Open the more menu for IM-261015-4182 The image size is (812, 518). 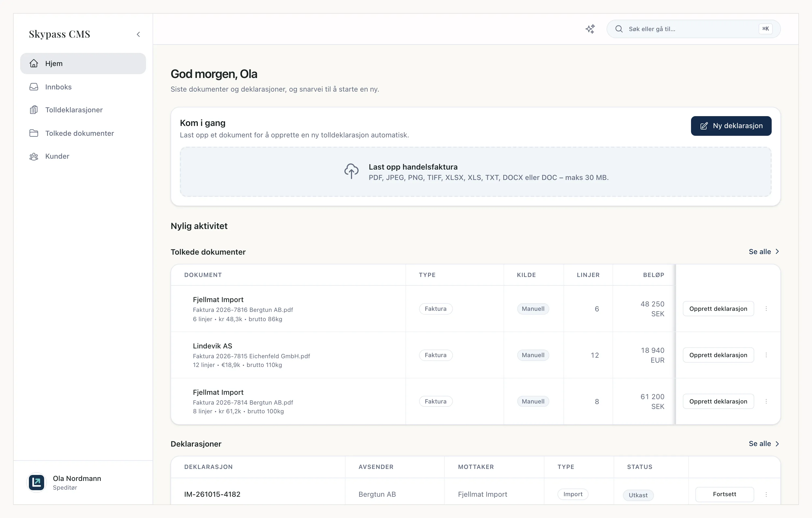[x=766, y=494]
